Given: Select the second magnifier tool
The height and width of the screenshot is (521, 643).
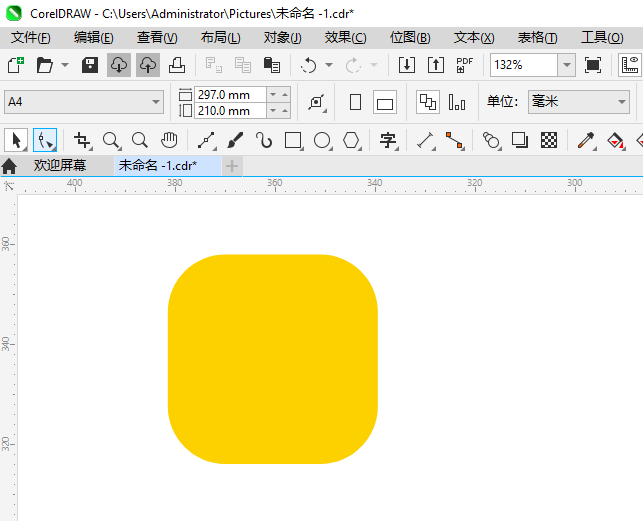Looking at the screenshot, I should (x=140, y=140).
